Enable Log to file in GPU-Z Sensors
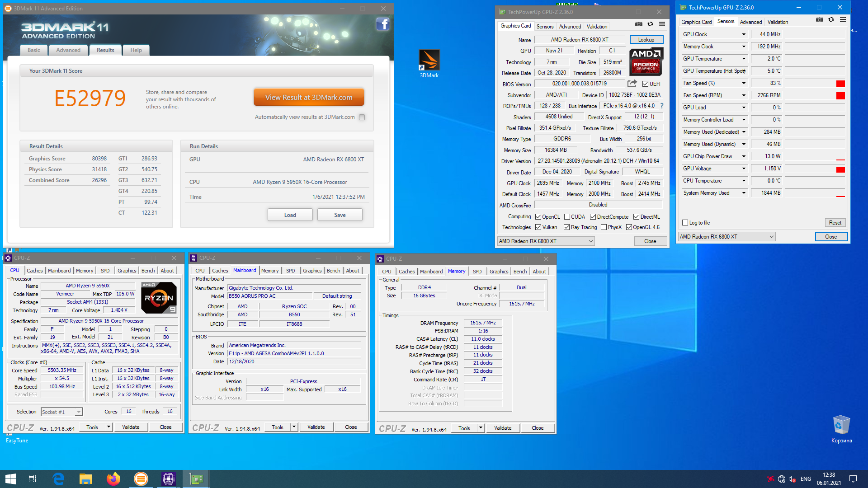 click(x=685, y=223)
